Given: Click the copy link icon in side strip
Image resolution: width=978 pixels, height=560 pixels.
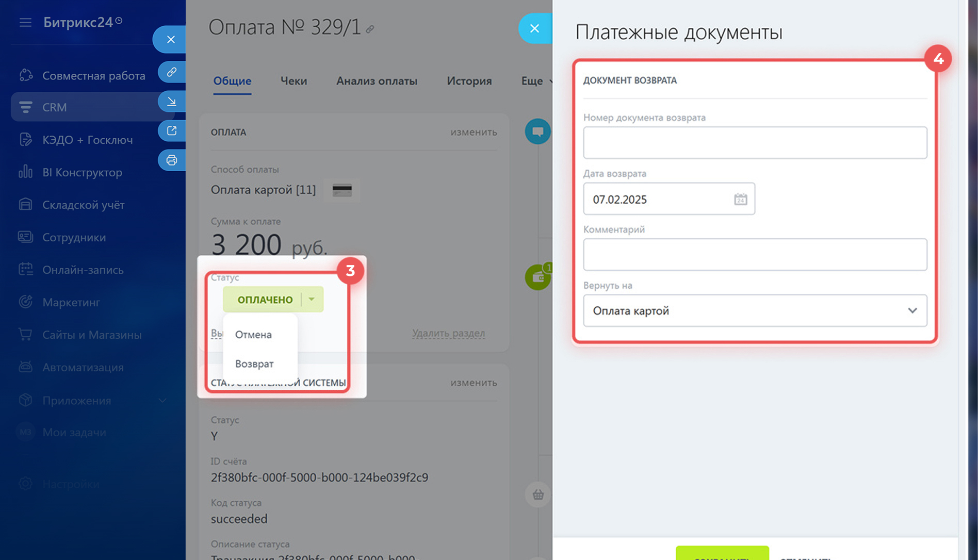Looking at the screenshot, I should (x=171, y=72).
